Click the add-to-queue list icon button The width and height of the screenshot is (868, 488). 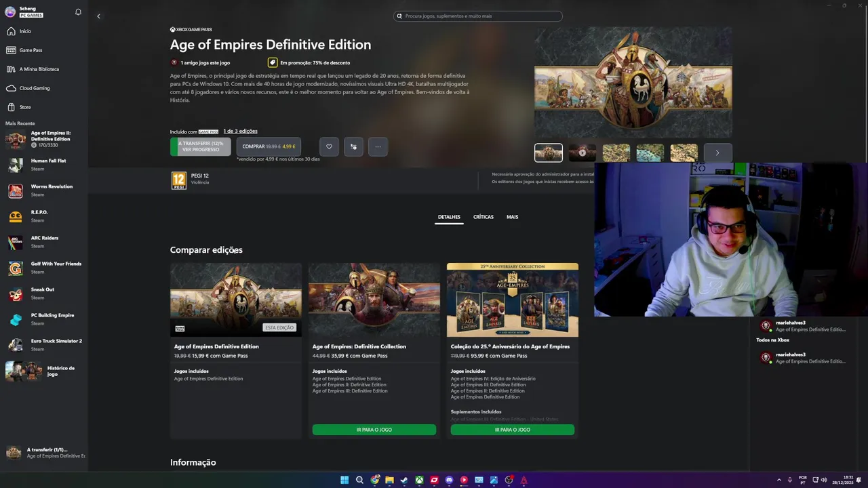point(353,146)
